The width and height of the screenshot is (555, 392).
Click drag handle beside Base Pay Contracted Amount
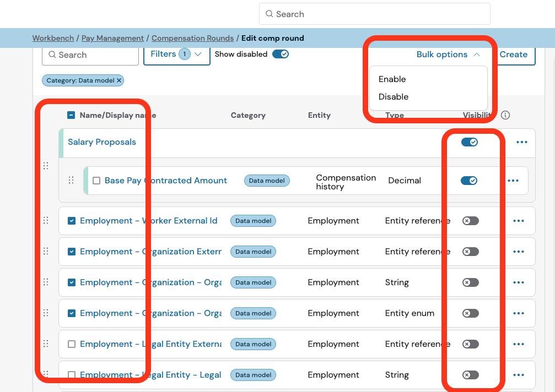71,181
